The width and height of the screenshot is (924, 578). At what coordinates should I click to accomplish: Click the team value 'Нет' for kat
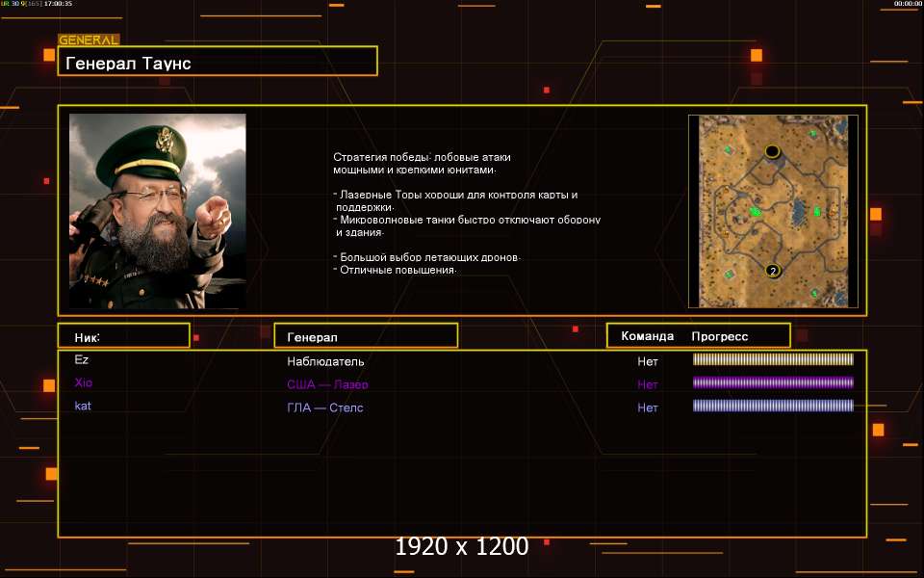(x=647, y=407)
